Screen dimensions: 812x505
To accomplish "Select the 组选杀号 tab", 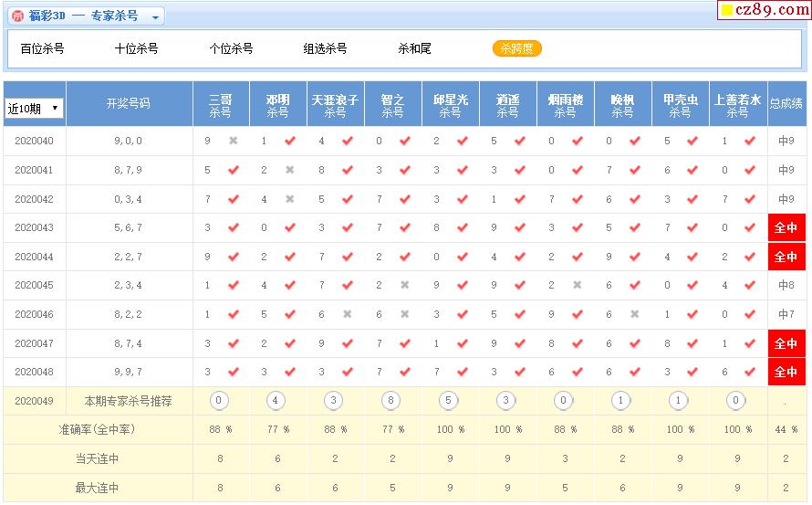I will click(x=325, y=48).
